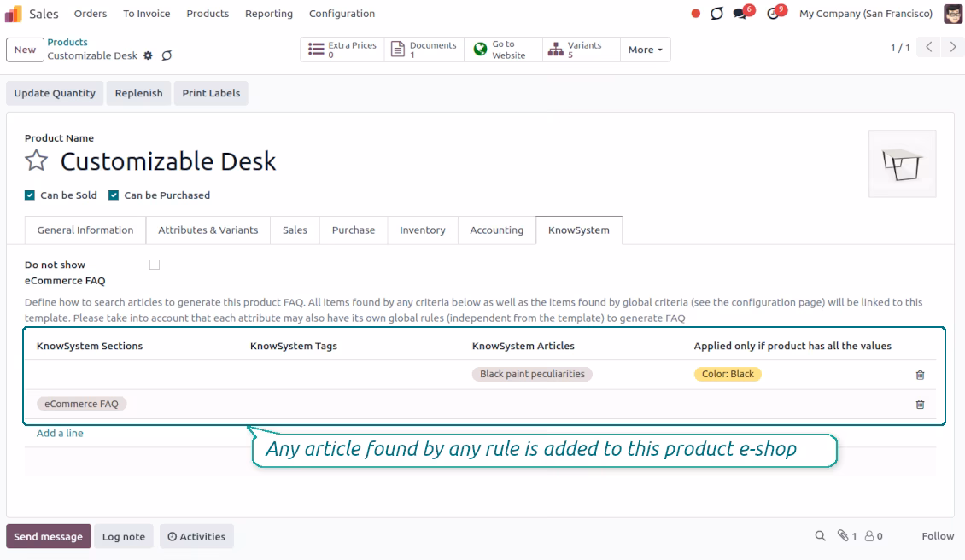The width and height of the screenshot is (965, 560).
Task: Click the Follow button
Action: [x=938, y=536]
